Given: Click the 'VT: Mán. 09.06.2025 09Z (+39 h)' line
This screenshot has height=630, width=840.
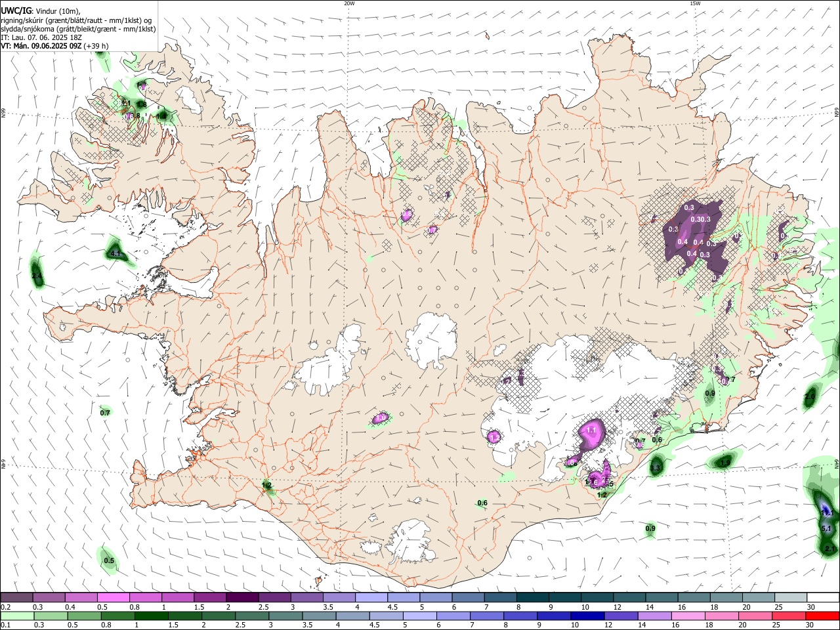Looking at the screenshot, I should point(54,46).
